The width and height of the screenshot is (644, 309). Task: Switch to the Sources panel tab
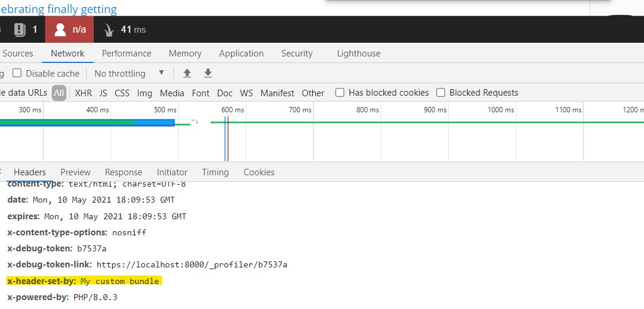(x=18, y=53)
